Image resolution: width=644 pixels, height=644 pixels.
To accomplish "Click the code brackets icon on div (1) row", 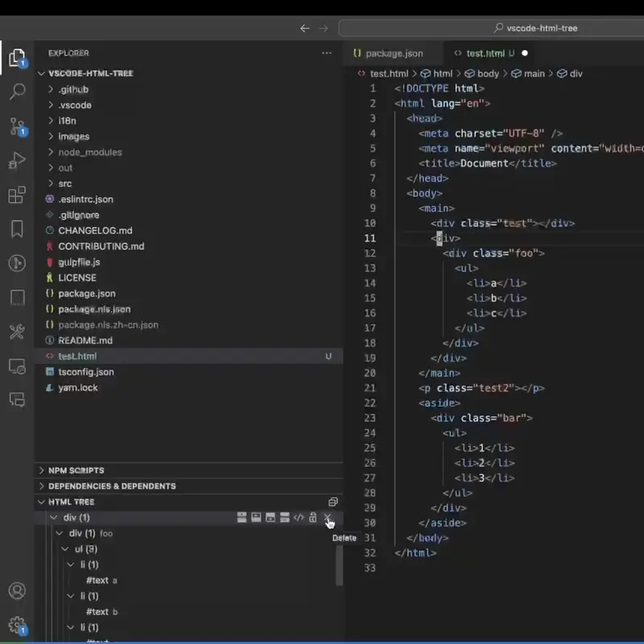I will [x=299, y=518].
